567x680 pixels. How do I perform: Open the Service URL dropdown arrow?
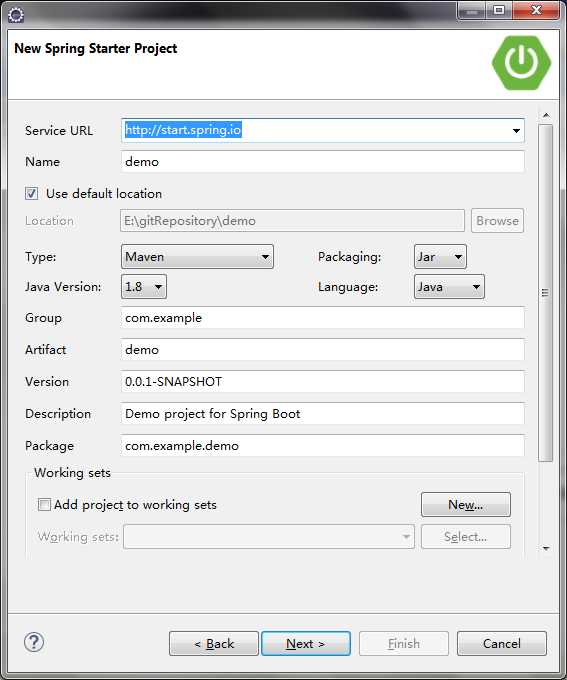516,131
